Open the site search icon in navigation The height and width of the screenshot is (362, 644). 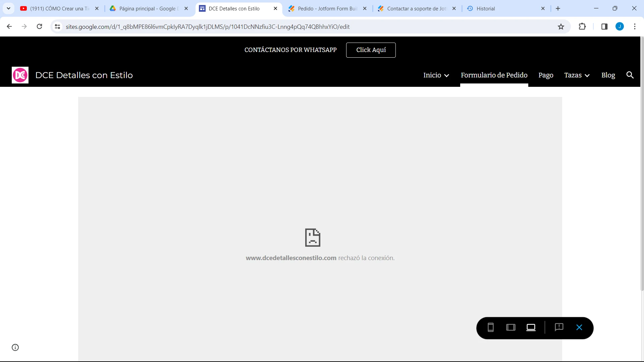point(630,75)
